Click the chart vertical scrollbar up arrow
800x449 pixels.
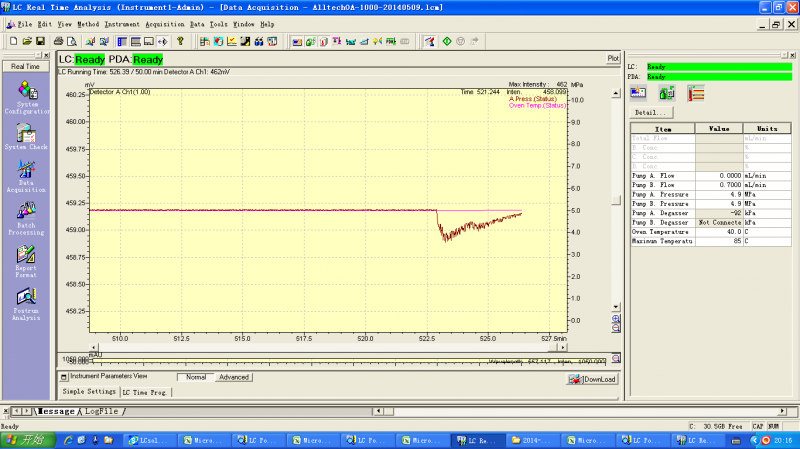[x=616, y=93]
